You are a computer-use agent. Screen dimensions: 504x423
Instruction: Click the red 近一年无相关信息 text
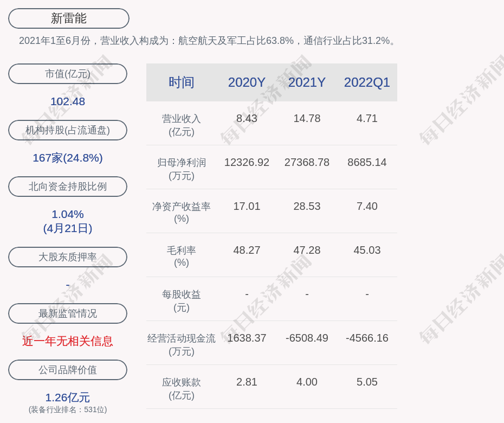68,341
